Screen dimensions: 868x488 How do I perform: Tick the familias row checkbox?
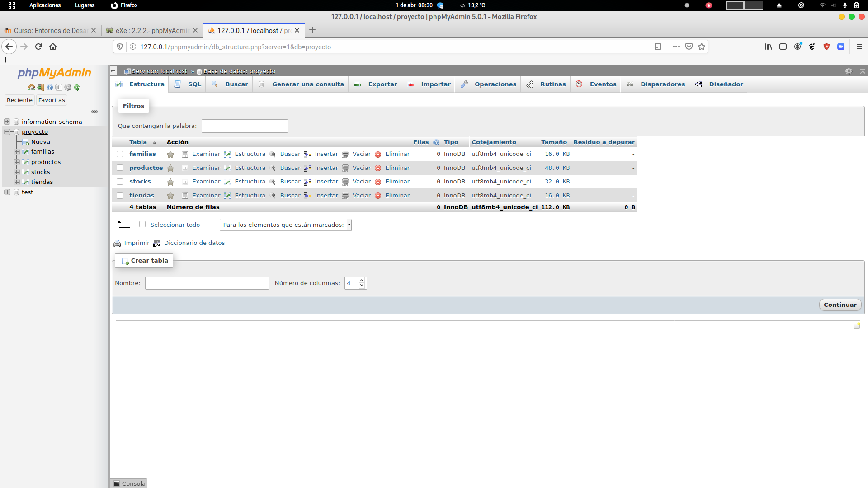pos(120,154)
